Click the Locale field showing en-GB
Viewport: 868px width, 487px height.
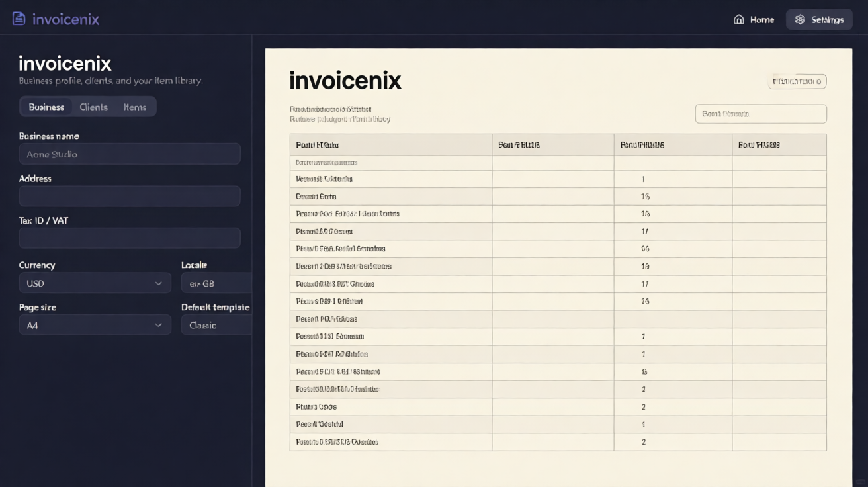click(x=216, y=283)
